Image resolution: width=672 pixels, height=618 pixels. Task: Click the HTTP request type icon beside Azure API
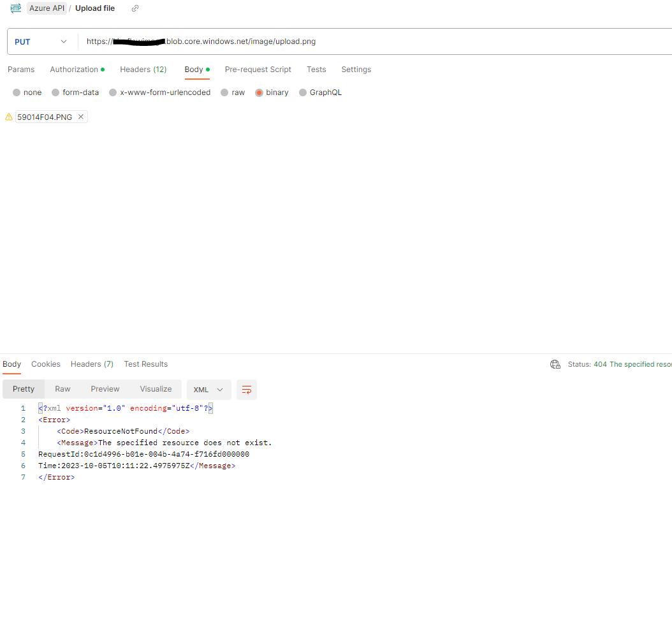(x=15, y=8)
